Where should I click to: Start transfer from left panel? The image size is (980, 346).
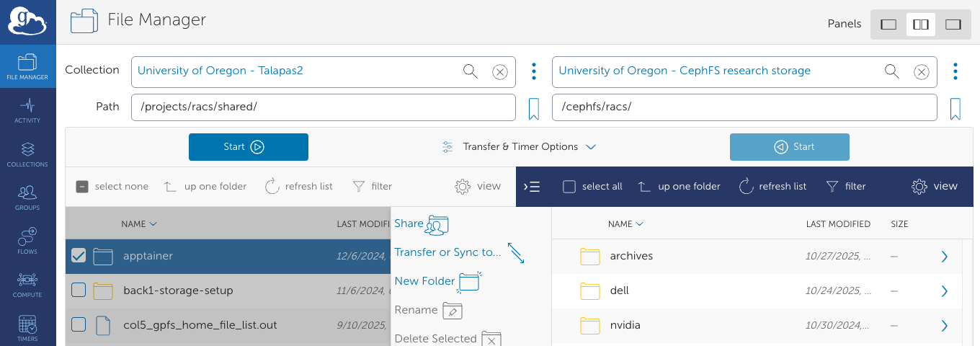point(249,147)
